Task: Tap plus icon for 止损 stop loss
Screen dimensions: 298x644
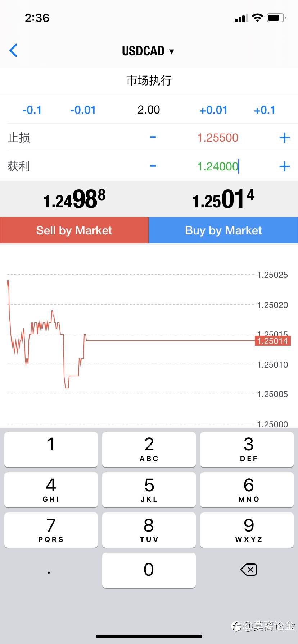Action: [x=284, y=137]
